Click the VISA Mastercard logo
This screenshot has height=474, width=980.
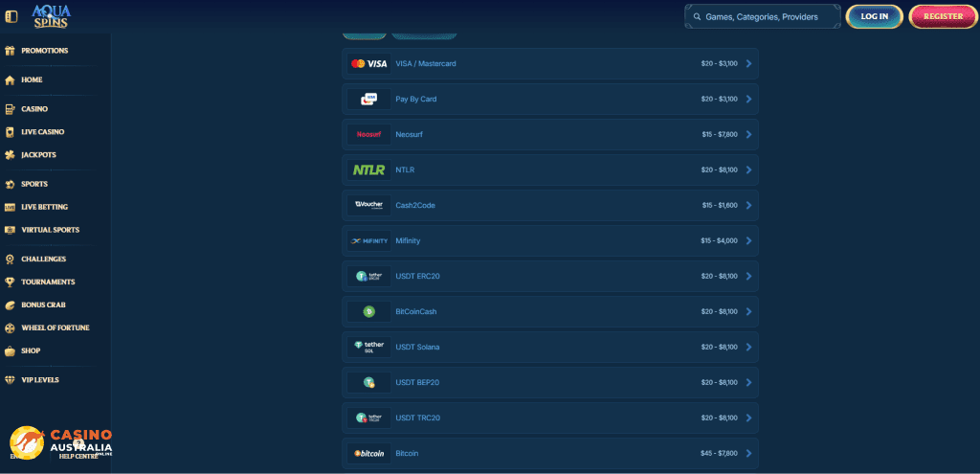pos(369,64)
